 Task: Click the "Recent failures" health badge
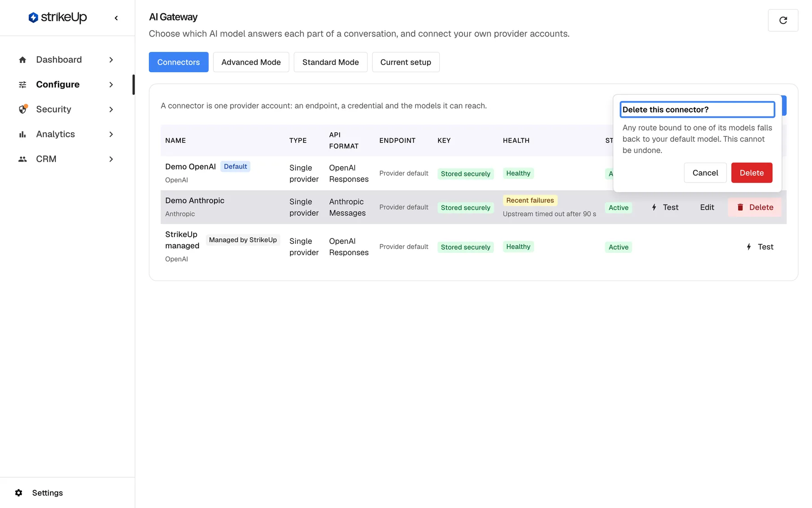(530, 200)
